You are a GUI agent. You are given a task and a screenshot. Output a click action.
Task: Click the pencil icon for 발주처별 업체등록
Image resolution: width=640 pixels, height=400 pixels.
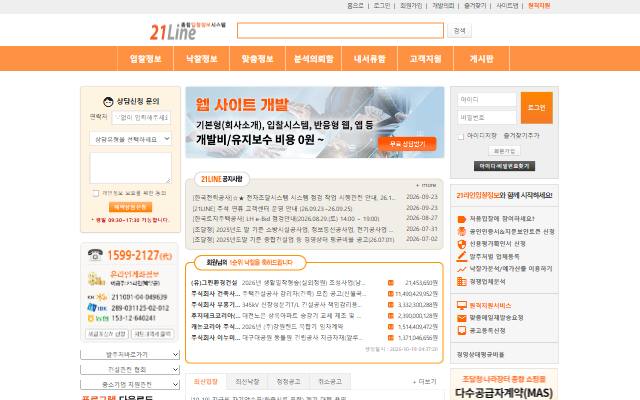462,256
